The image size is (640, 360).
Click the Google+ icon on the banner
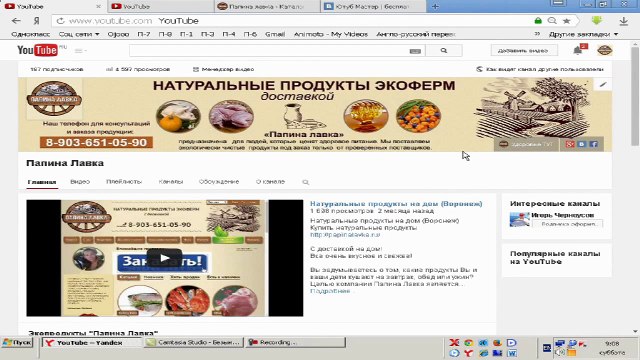[570, 144]
